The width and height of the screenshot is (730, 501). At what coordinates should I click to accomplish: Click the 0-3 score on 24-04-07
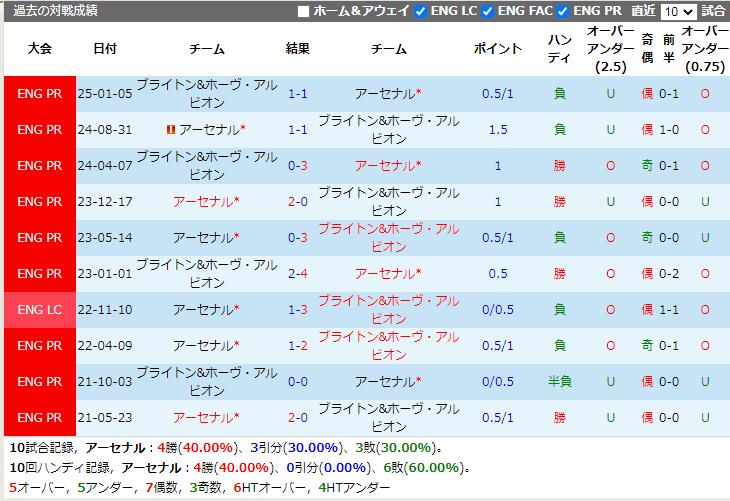[297, 165]
